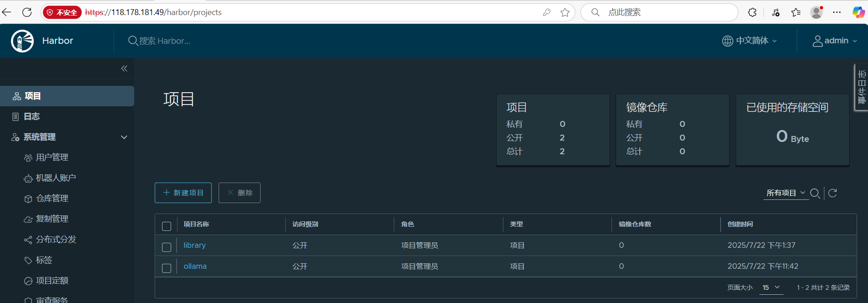Bookmark page with the star icon
Screen dimensions: 868x303
click(x=565, y=12)
